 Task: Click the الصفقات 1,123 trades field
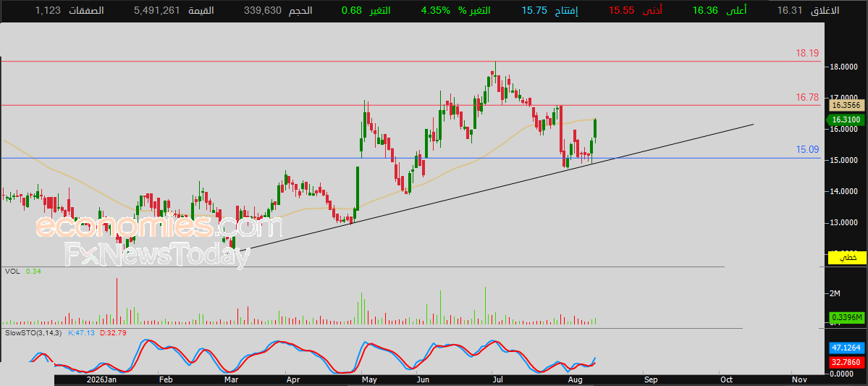point(69,11)
